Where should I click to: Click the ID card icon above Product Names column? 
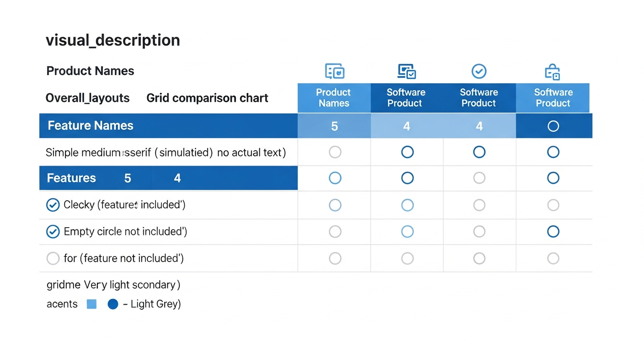[x=334, y=71]
